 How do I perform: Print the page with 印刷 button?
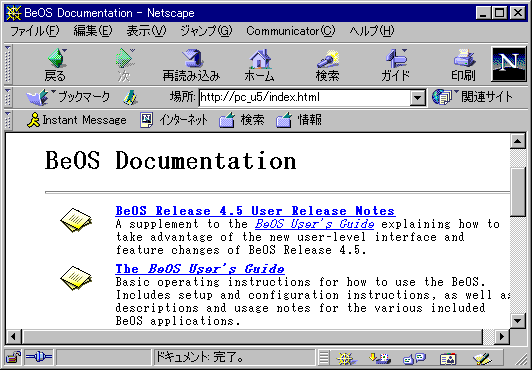463,64
